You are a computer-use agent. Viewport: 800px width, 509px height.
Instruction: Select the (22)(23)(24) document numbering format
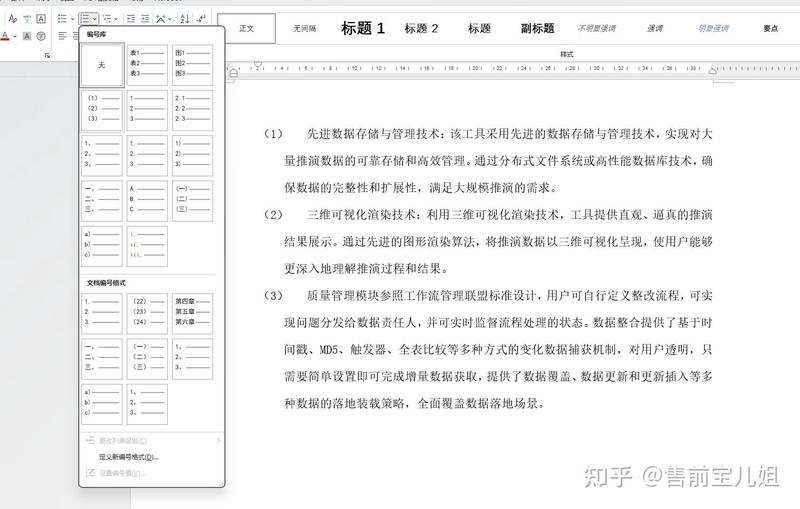click(x=147, y=314)
